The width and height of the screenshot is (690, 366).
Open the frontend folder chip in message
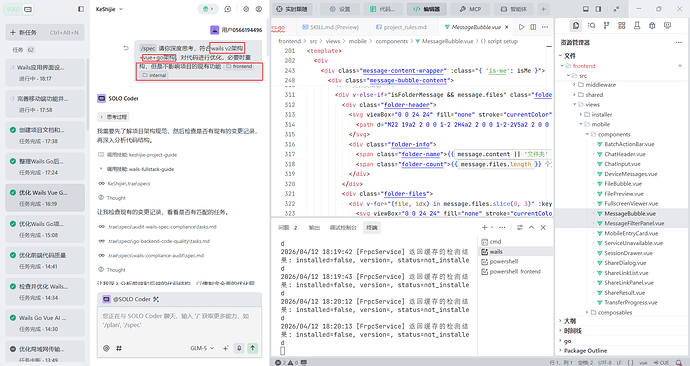(x=239, y=66)
